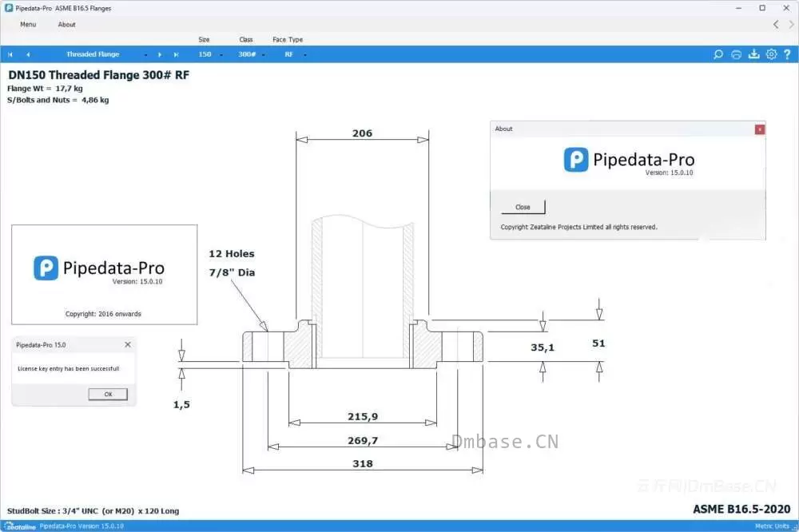Click the Metric Units indicator in status bar
799x532 pixels.
click(772, 526)
